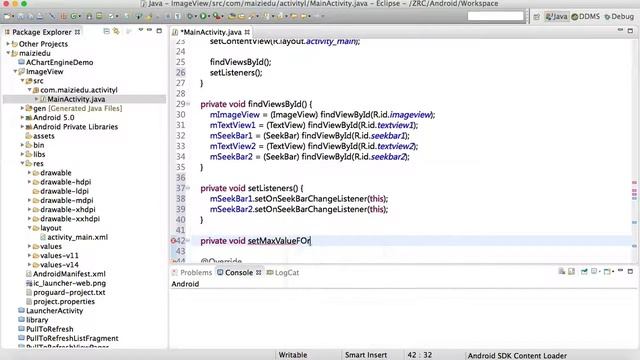Click the green Pin Console icon
Viewport: 640px width, 360px height.
(x=584, y=271)
